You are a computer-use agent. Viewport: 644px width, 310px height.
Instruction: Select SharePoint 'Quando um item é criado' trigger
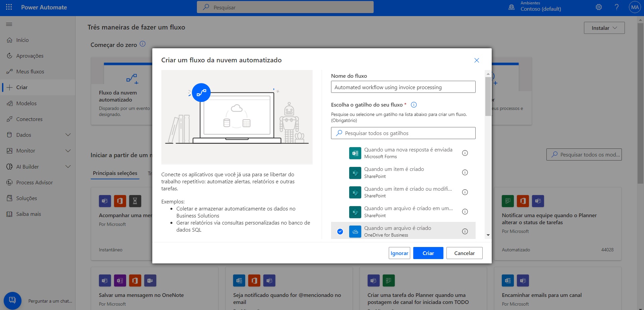(394, 172)
